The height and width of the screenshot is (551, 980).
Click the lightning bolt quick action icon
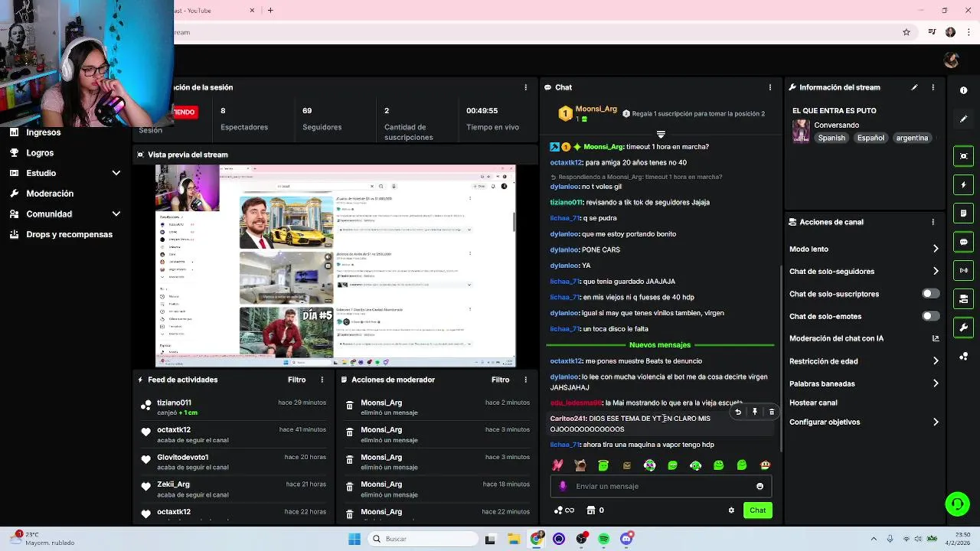[x=963, y=184]
